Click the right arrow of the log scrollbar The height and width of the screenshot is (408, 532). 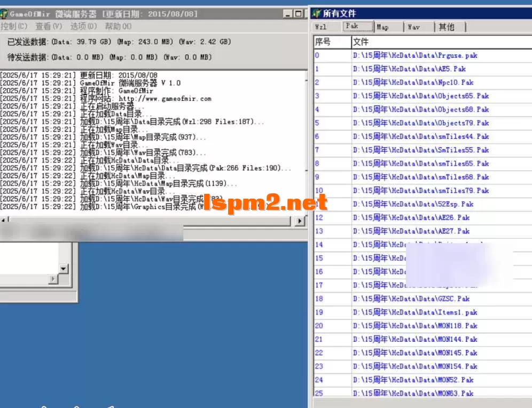pyautogui.click(x=301, y=220)
